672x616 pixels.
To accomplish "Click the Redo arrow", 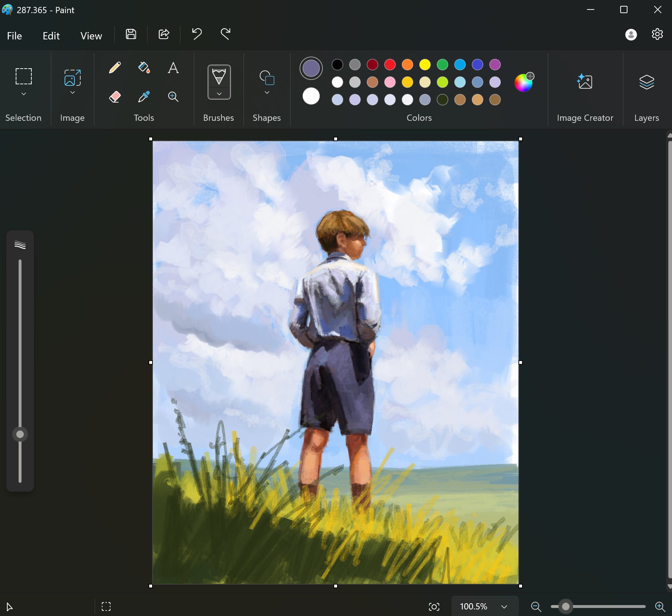I will [x=226, y=34].
